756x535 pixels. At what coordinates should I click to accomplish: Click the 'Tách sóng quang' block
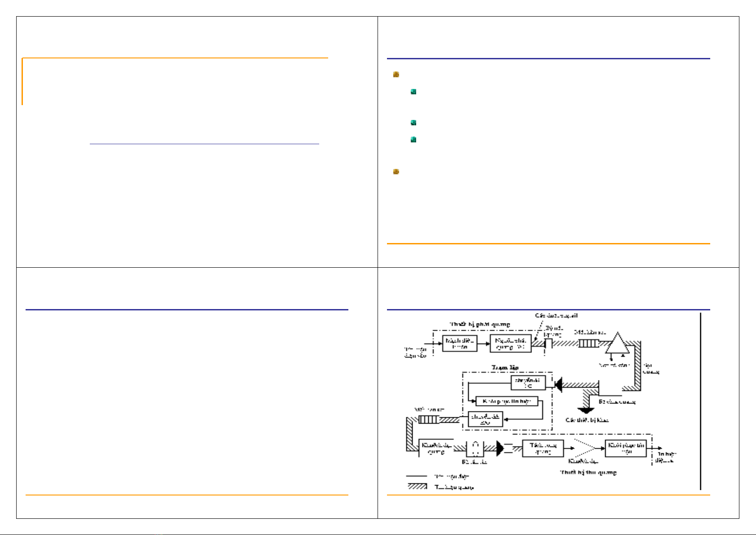pos(543,448)
